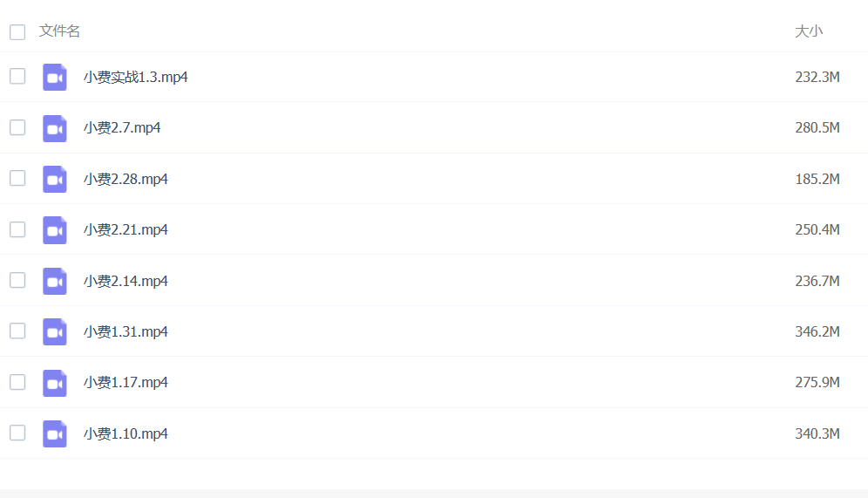
Task: Open the file name 小费1.17.mp4
Action: pyautogui.click(x=125, y=383)
